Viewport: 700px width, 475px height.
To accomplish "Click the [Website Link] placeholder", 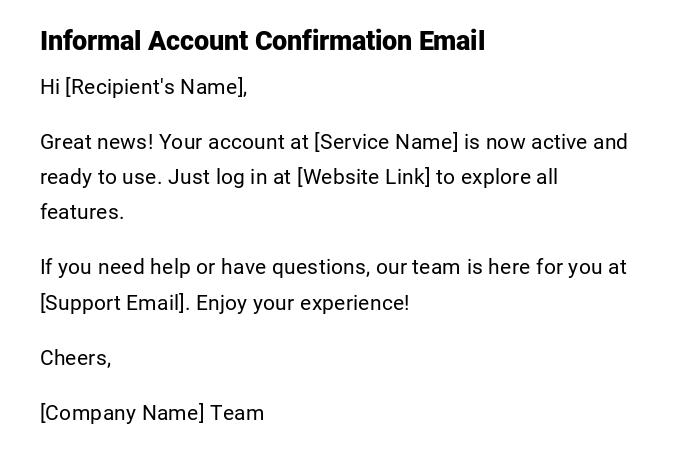I will [x=364, y=177].
